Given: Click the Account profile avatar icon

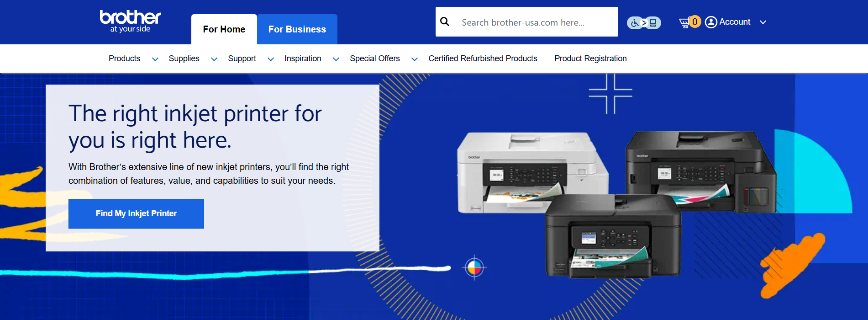Looking at the screenshot, I should tap(711, 22).
